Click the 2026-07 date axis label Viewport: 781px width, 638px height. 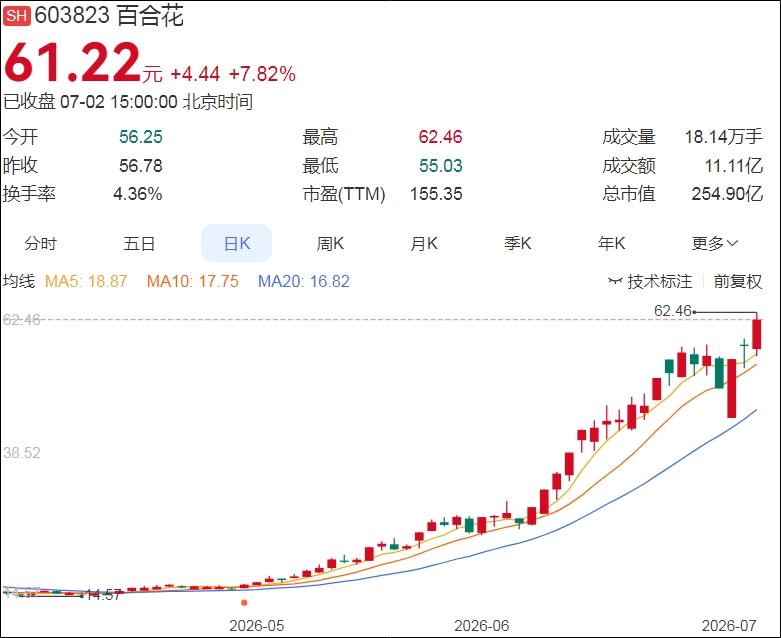[x=729, y=626]
